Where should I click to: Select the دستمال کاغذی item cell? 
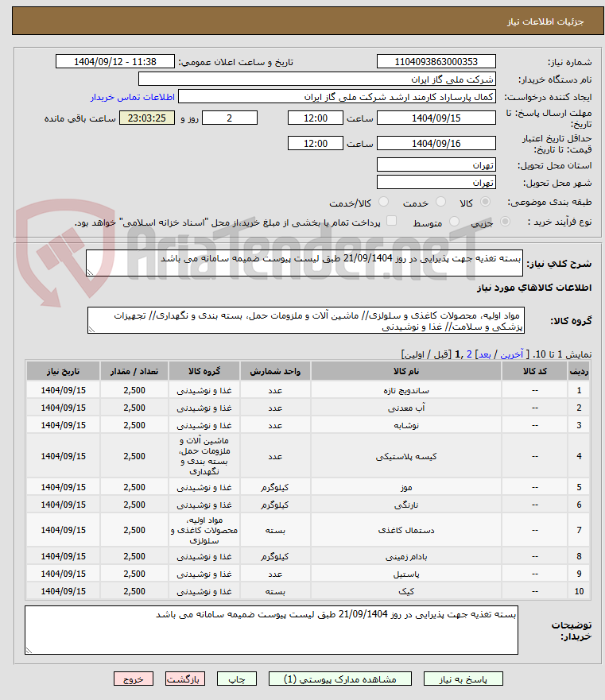(406, 530)
